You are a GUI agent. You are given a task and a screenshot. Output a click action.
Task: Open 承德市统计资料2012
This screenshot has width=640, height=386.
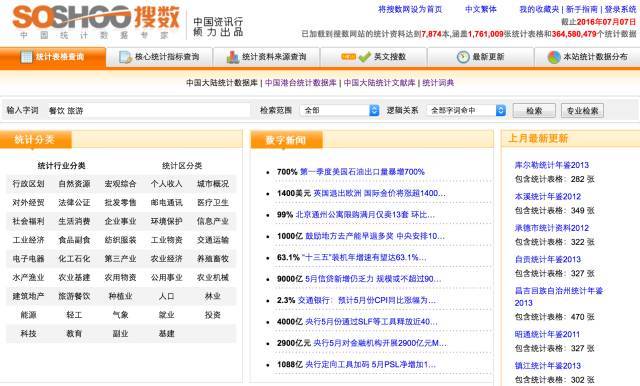[x=552, y=228]
